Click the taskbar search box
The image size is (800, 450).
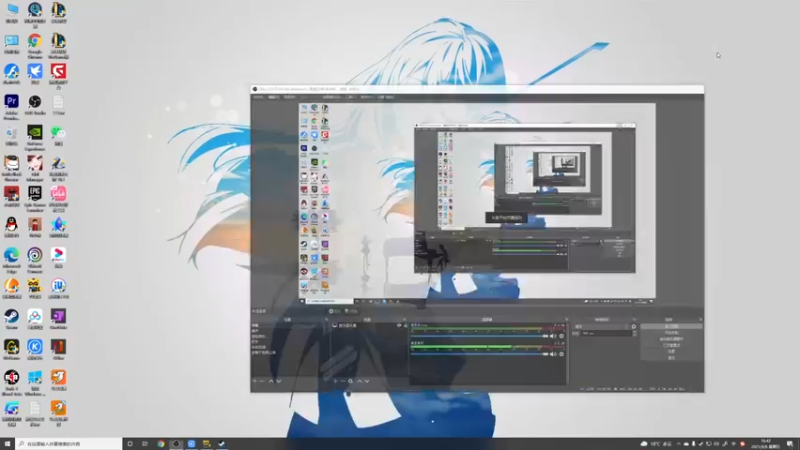tap(69, 444)
